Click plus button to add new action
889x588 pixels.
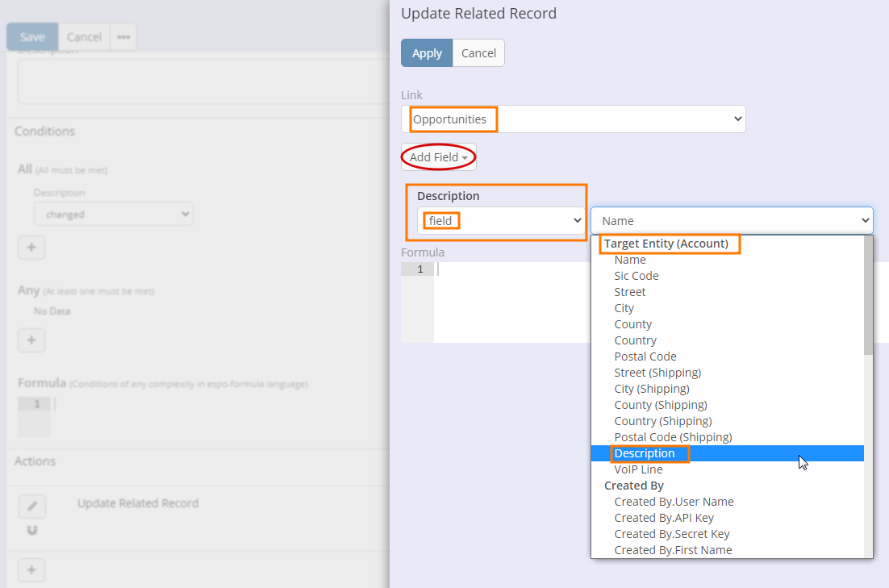click(x=31, y=570)
